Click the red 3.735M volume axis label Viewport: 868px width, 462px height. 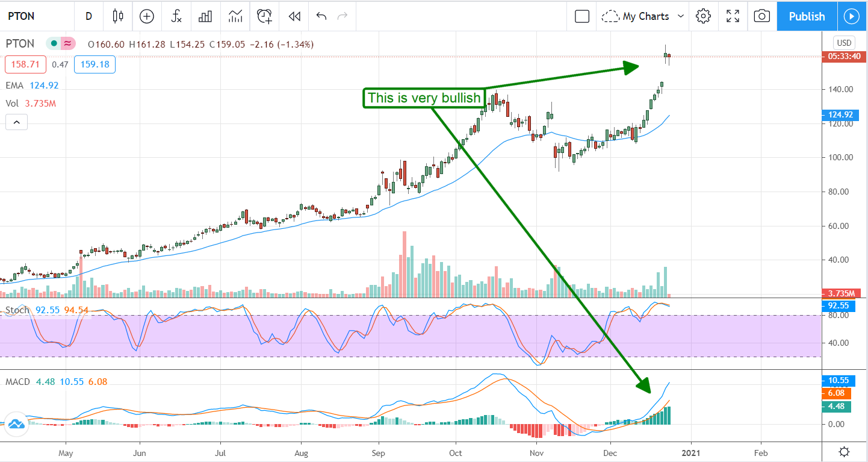pyautogui.click(x=843, y=293)
